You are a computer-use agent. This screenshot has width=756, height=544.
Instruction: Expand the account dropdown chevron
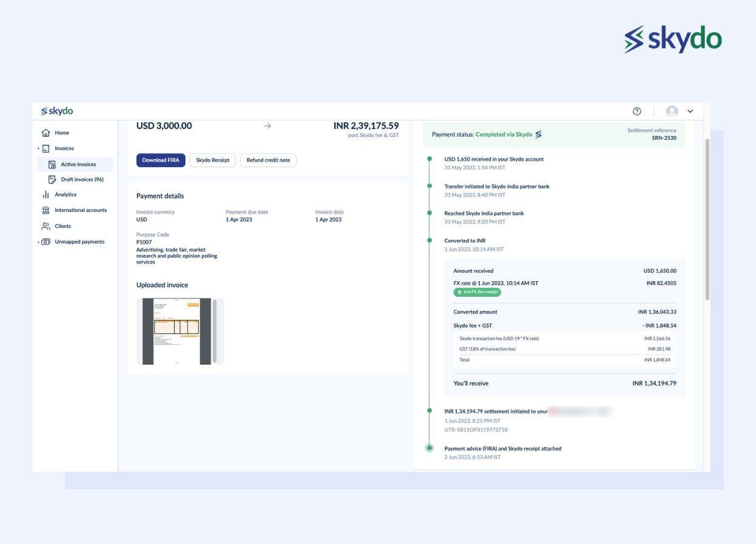690,111
